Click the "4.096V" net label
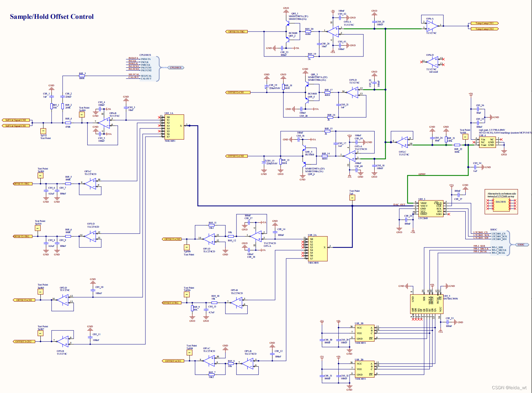Screen dimensions: 532x393 coord(422,174)
